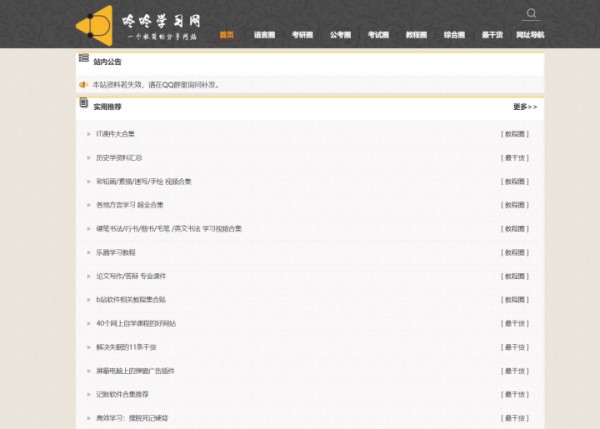
Task: Click the search magnifier icon in header
Action: 531,13
